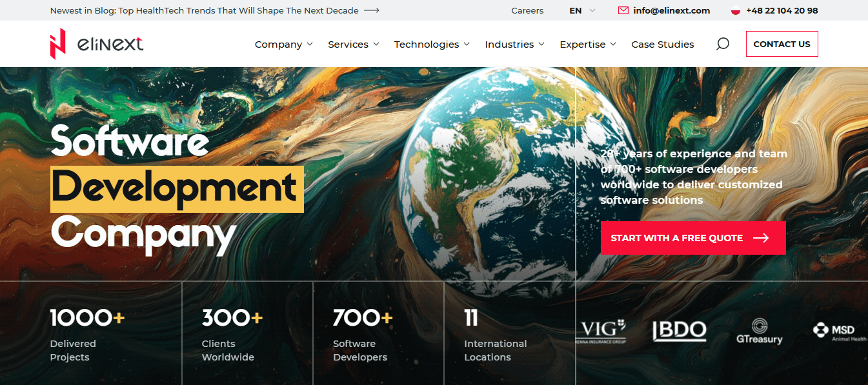Click the Poland flag icon
The height and width of the screenshot is (385, 868).
[735, 10]
